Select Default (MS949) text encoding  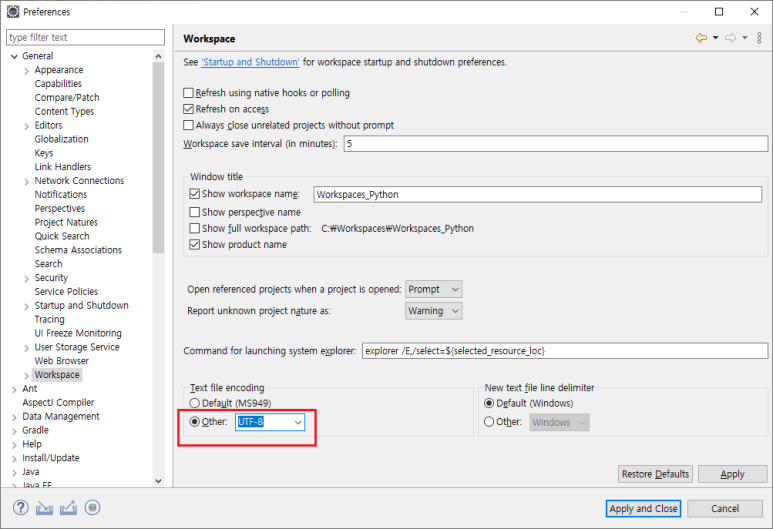(x=195, y=403)
